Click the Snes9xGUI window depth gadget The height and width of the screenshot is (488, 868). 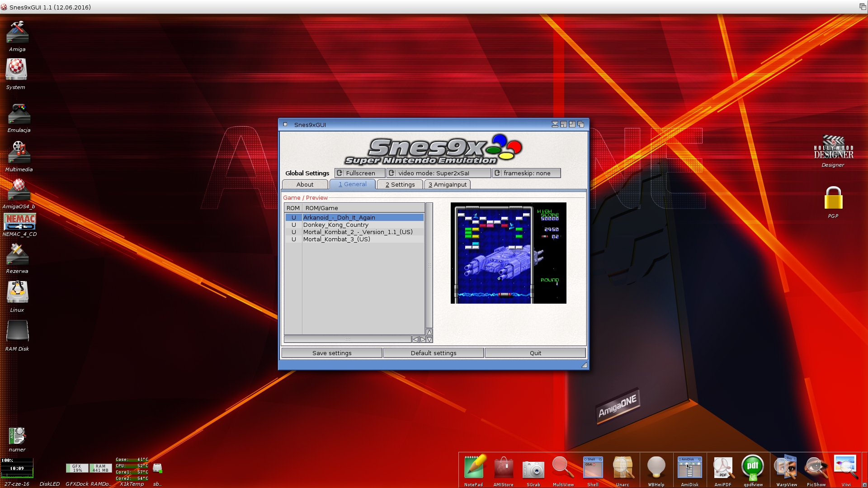581,124
